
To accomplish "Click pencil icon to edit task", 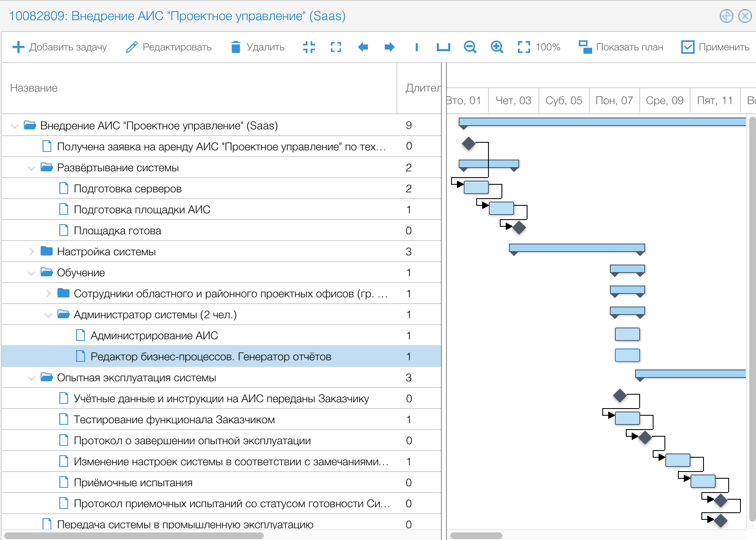I will click(132, 47).
